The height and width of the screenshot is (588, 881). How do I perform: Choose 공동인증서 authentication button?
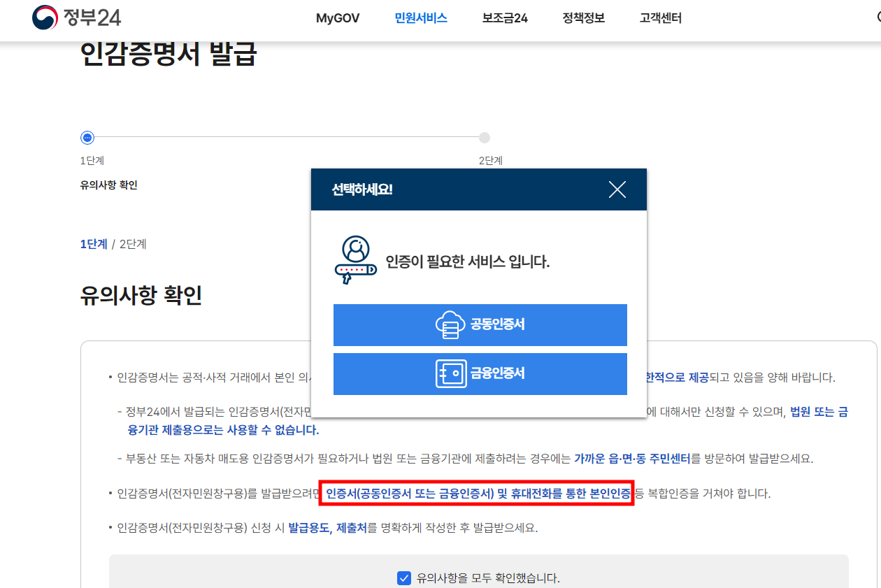click(480, 324)
